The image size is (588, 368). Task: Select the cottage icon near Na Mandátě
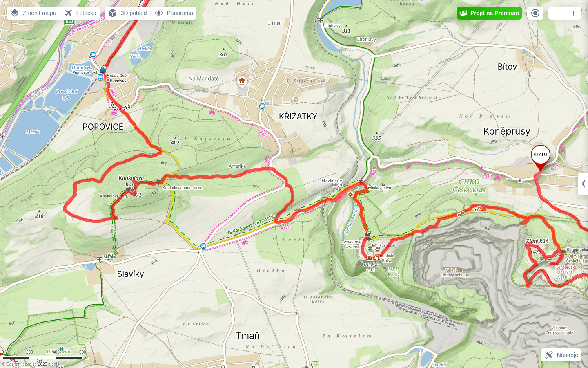pos(242,81)
